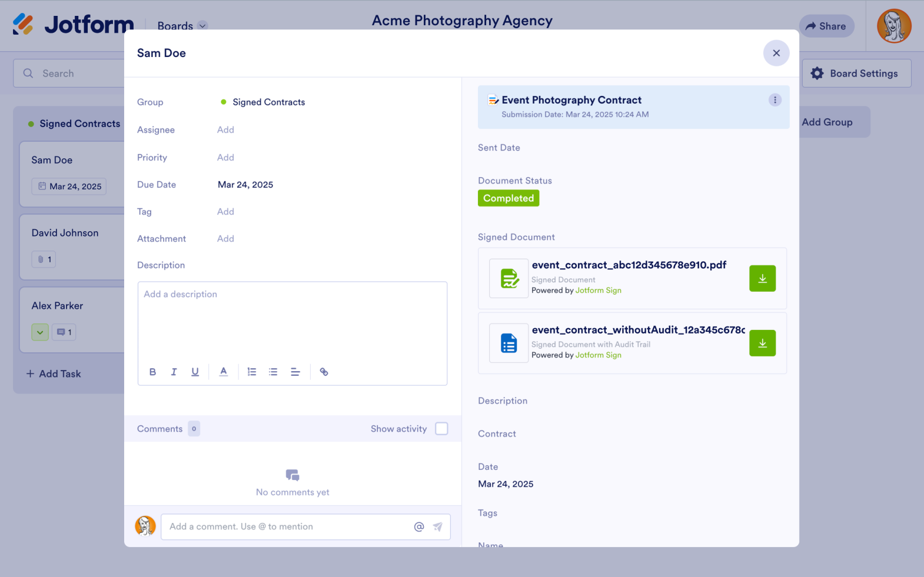Image resolution: width=924 pixels, height=577 pixels.
Task: Insert a numbered list in description
Action: pos(252,372)
